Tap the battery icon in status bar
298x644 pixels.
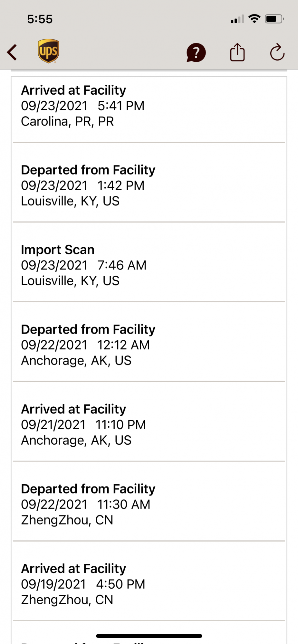274,19
